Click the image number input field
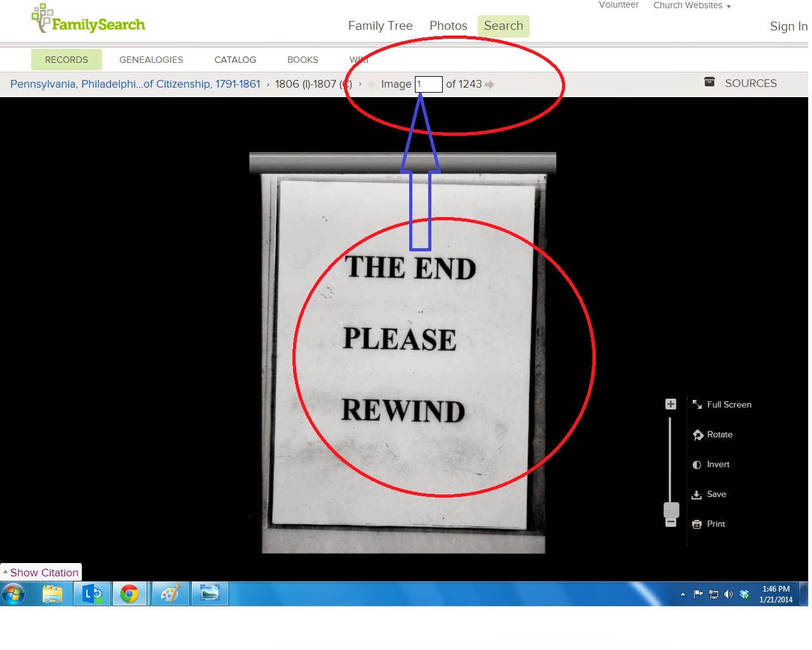The height and width of the screenshot is (650, 812). point(429,84)
